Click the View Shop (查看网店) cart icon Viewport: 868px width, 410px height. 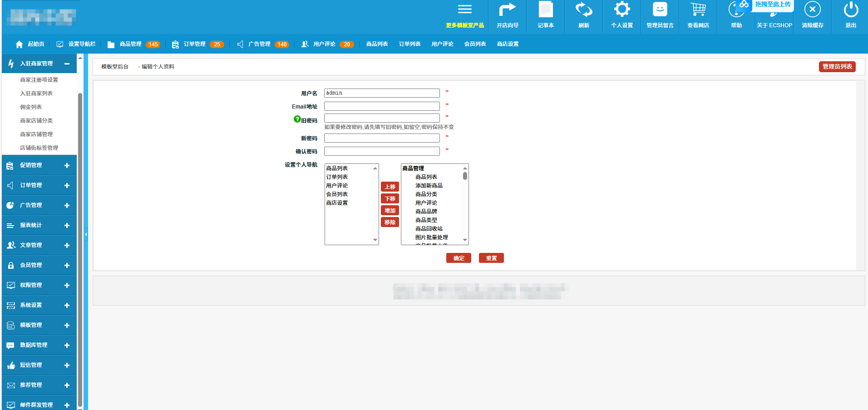(698, 11)
